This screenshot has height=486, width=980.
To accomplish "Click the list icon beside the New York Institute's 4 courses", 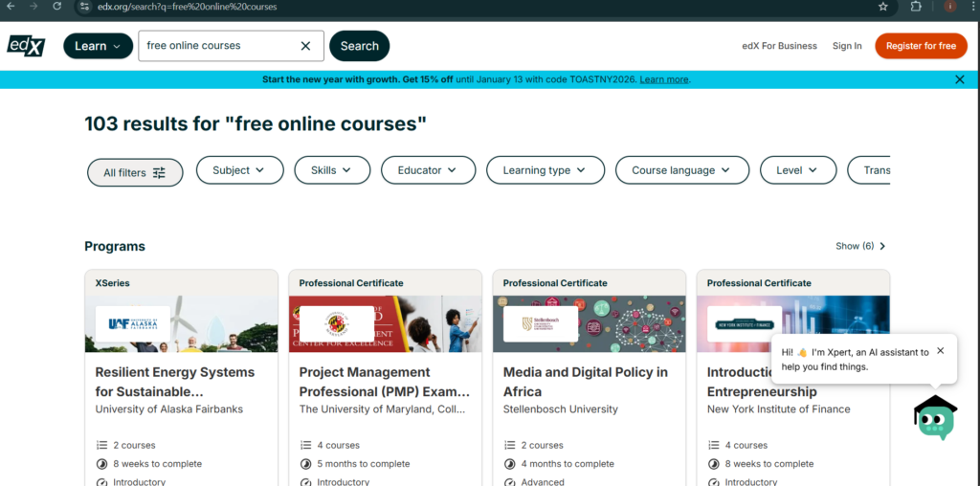I will [714, 446].
